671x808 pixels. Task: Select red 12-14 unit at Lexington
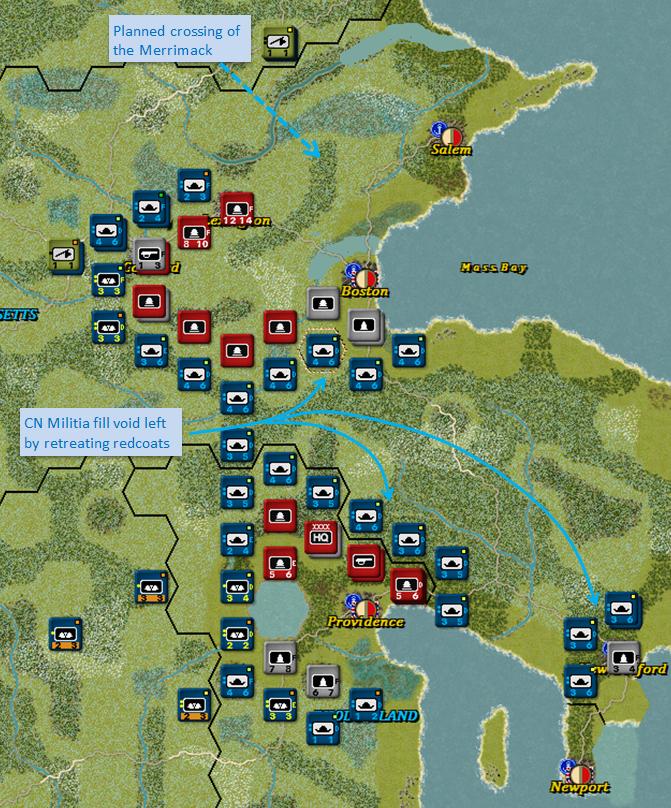pos(237,210)
